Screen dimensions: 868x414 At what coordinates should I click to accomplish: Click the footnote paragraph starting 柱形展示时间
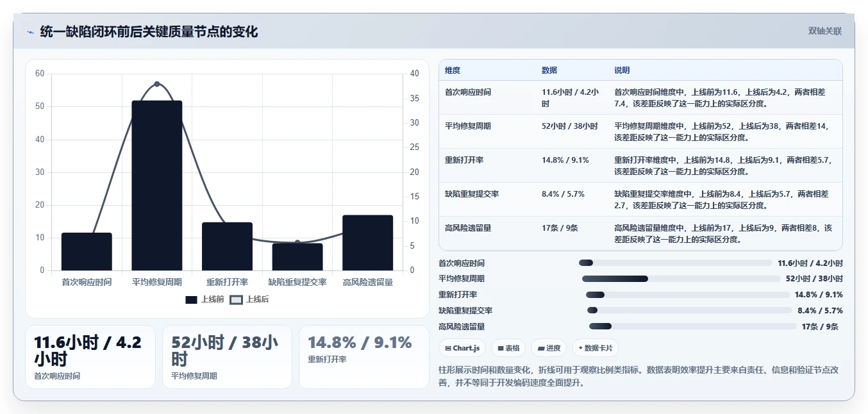tap(639, 376)
